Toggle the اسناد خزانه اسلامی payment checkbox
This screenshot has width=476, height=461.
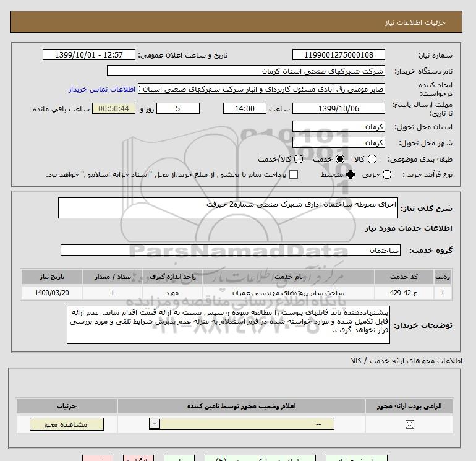pyautogui.click(x=294, y=174)
